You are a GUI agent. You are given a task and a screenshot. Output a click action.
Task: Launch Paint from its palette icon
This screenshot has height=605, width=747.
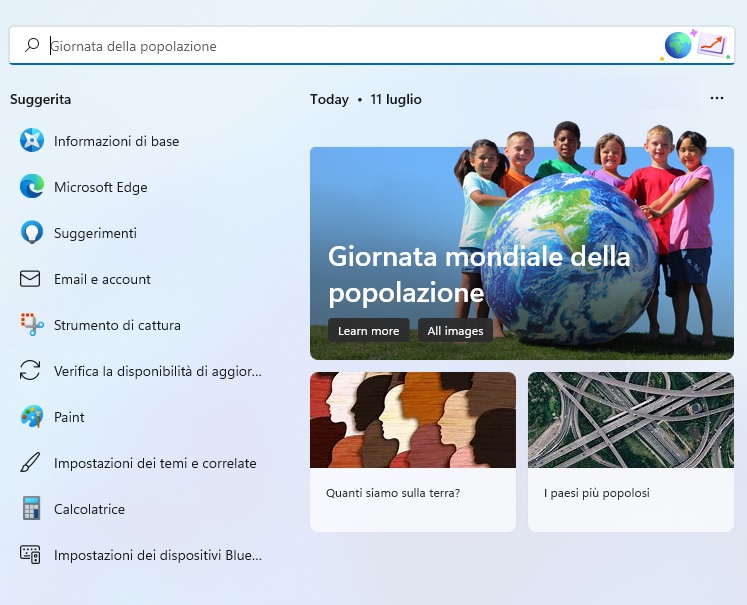point(31,416)
